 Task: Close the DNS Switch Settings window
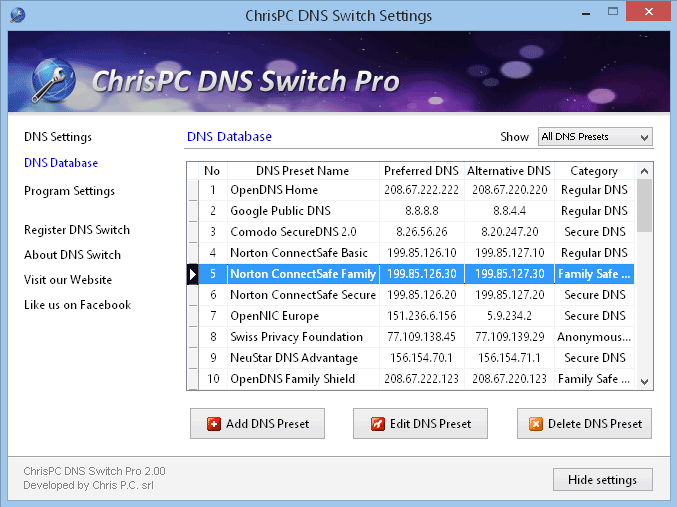point(649,12)
